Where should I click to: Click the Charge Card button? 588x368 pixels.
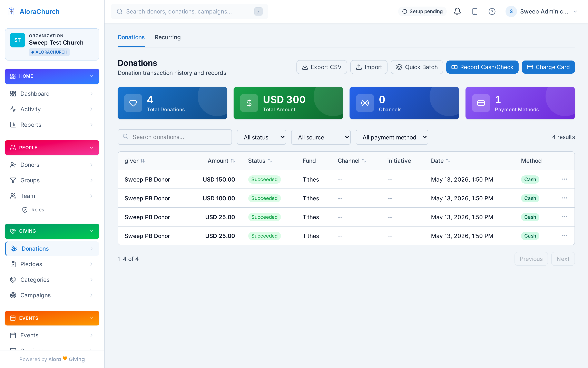pos(548,67)
